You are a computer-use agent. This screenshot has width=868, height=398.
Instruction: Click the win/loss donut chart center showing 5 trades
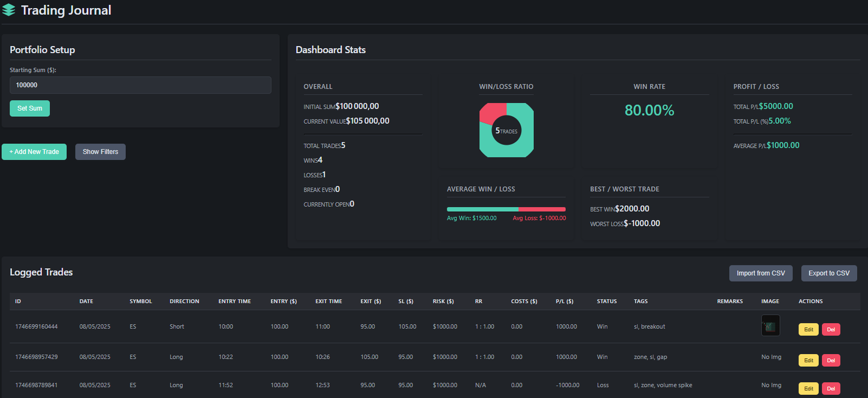(x=506, y=130)
